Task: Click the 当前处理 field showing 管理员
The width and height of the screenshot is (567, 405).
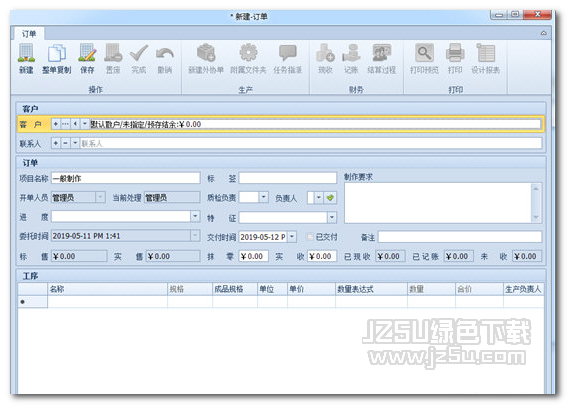Action: point(172,197)
